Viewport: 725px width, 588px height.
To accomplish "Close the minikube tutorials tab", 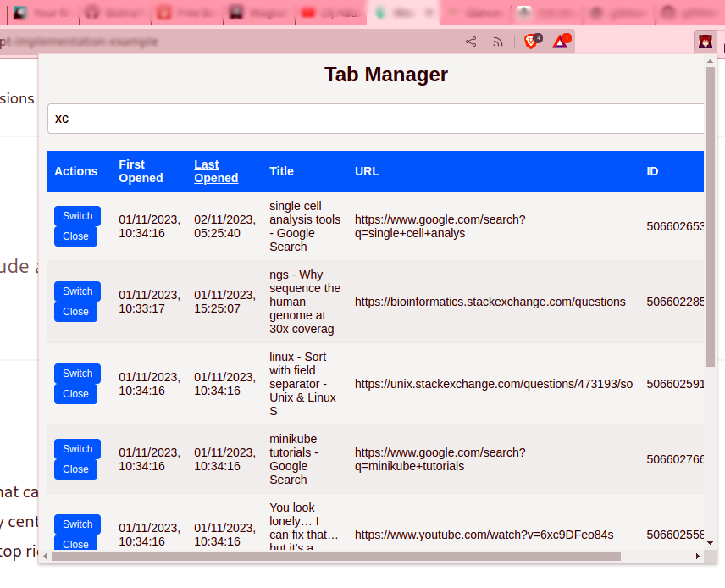I will 75,469.
